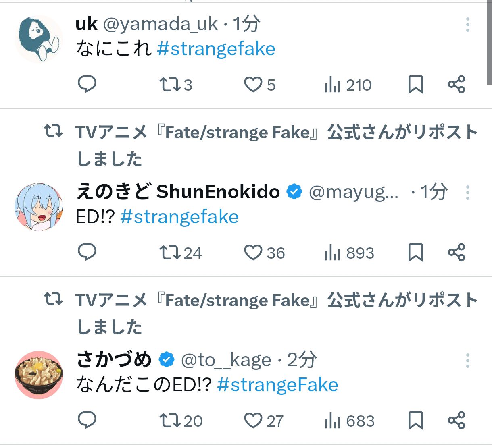492x448 pixels.
Task: View analytics showing 893 views
Action: coord(349,253)
